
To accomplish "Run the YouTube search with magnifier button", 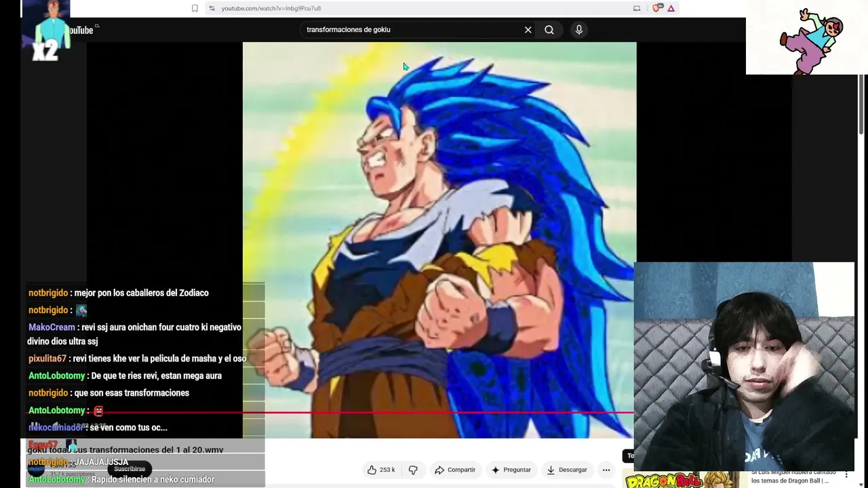I will pyautogui.click(x=549, y=30).
